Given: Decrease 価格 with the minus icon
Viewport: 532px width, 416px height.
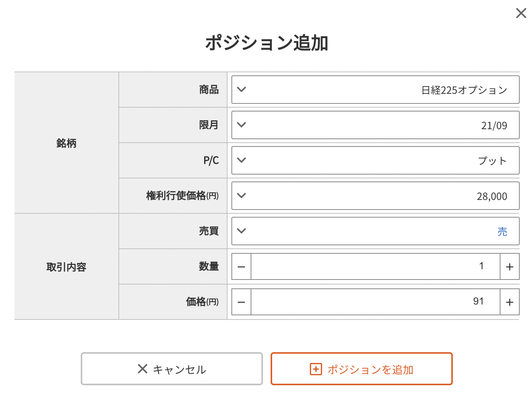Looking at the screenshot, I should point(241,302).
